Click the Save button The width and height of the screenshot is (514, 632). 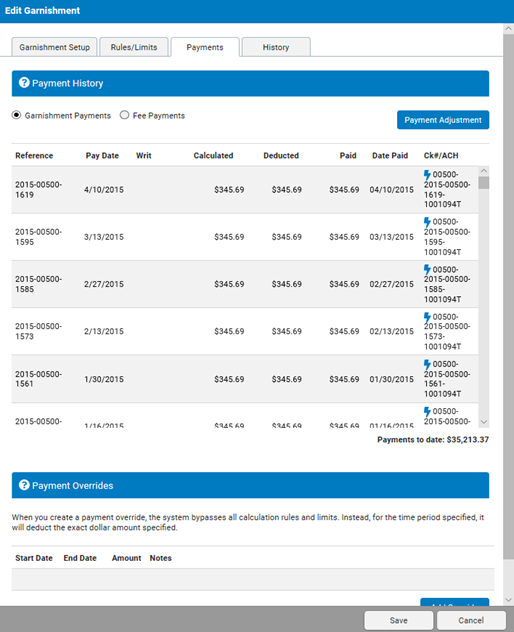click(x=399, y=620)
